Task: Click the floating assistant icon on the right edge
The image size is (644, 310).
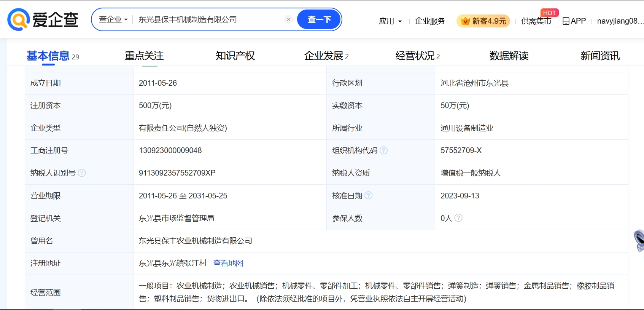Action: point(639,240)
